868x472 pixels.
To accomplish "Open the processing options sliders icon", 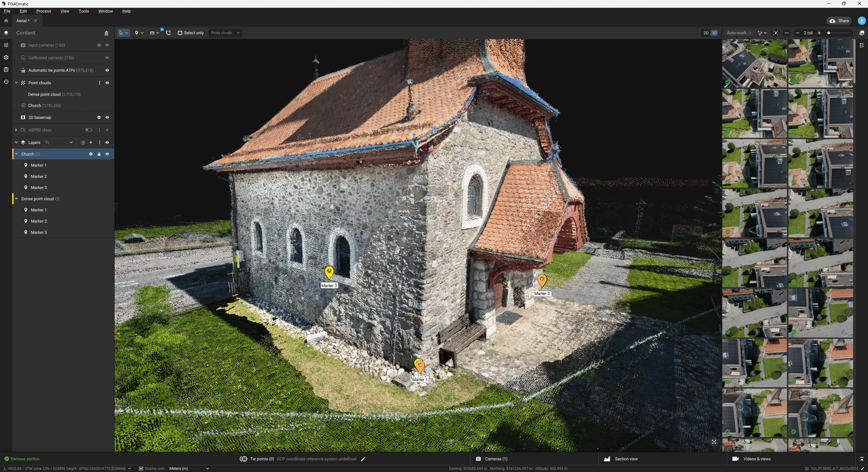I will point(6,45).
